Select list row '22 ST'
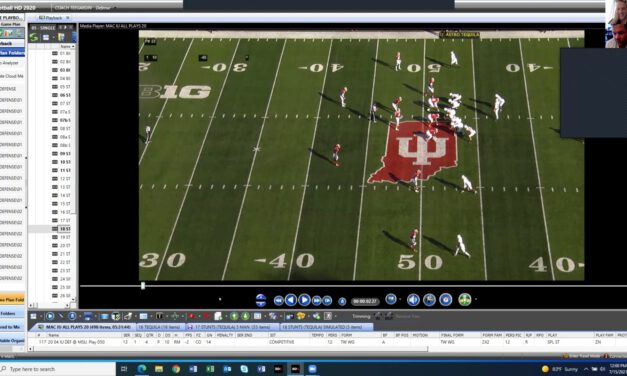 point(61,262)
